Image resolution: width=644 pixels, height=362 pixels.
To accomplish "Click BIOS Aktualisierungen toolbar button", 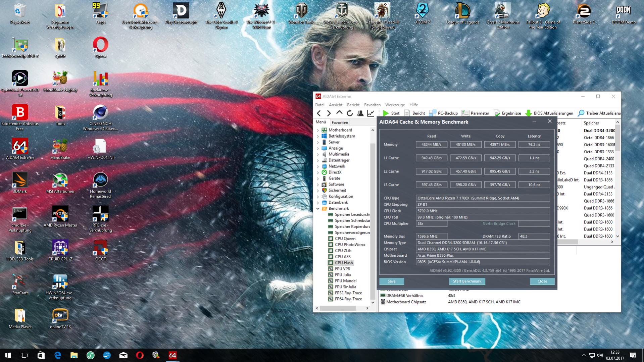I will click(549, 113).
